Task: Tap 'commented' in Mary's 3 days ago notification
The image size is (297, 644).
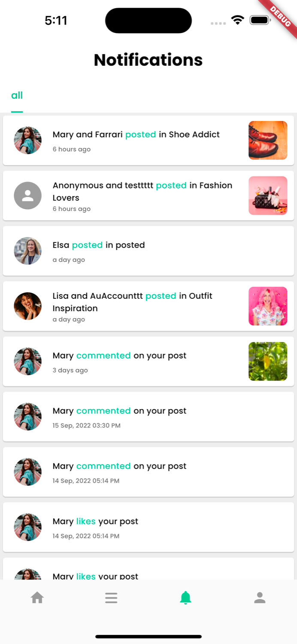Action: tap(103, 355)
